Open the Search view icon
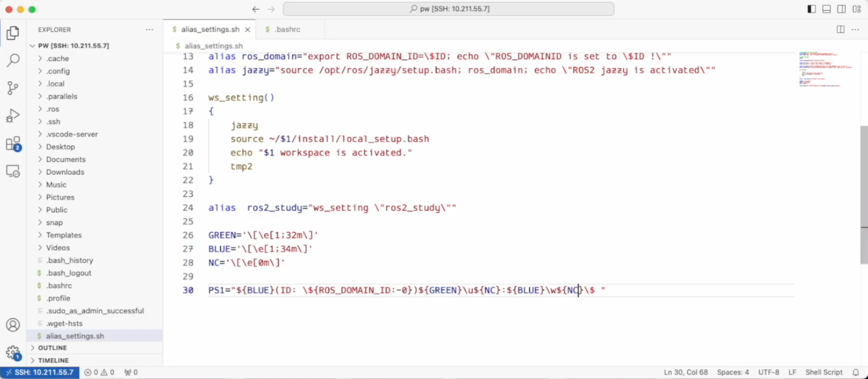 click(13, 60)
